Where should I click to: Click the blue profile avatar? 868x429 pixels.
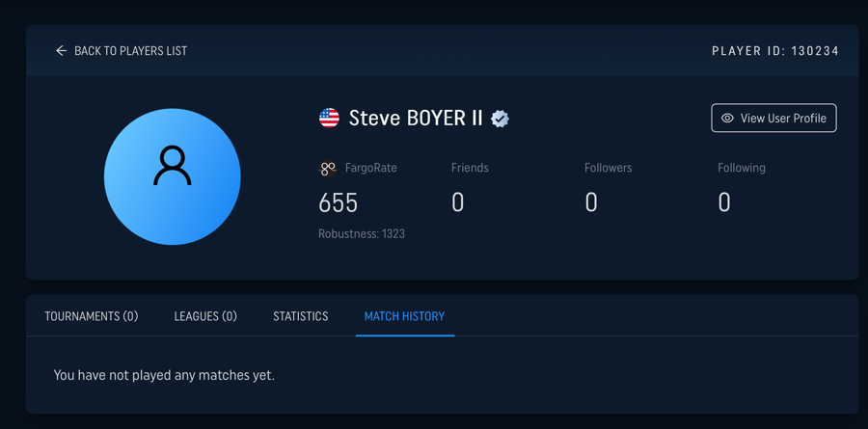coord(173,176)
